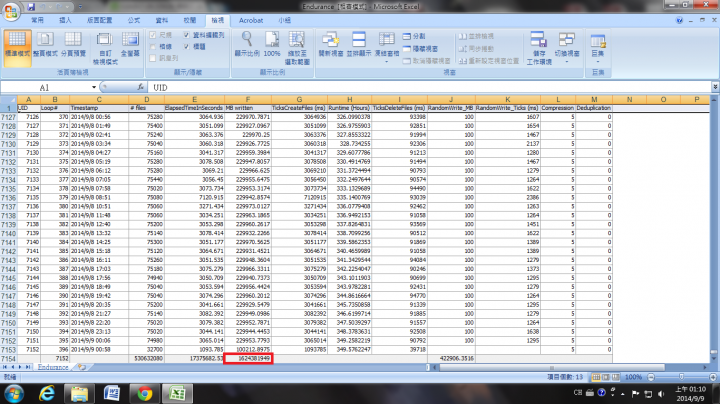Expand the formula bar with the chevron
720x404 pixels.
[x=715, y=87]
